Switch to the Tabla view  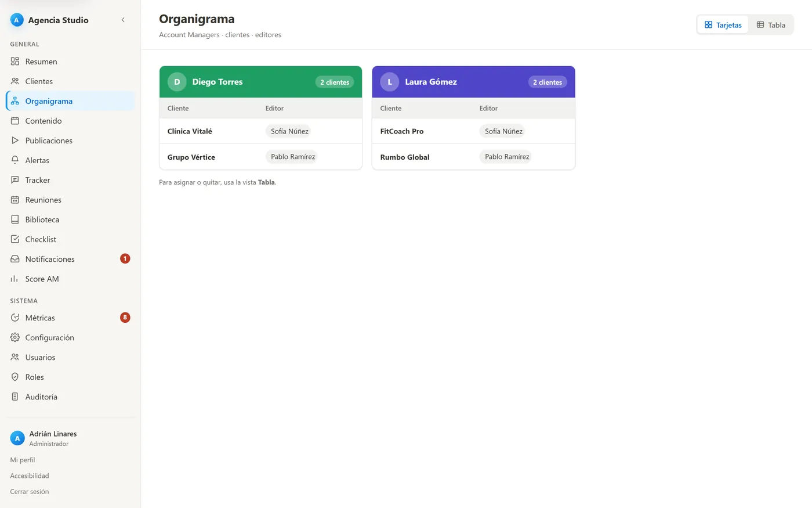[771, 25]
